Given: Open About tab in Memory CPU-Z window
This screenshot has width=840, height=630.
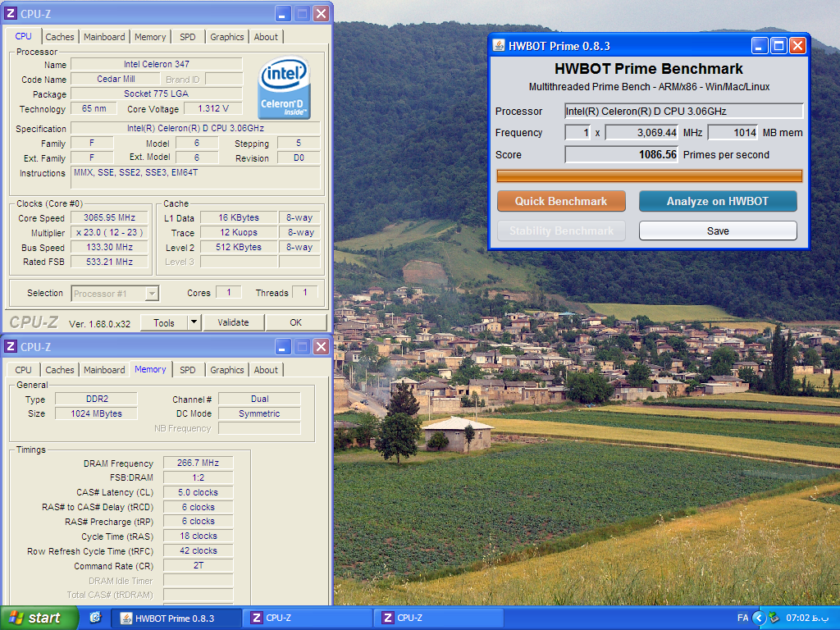Looking at the screenshot, I should [266, 370].
